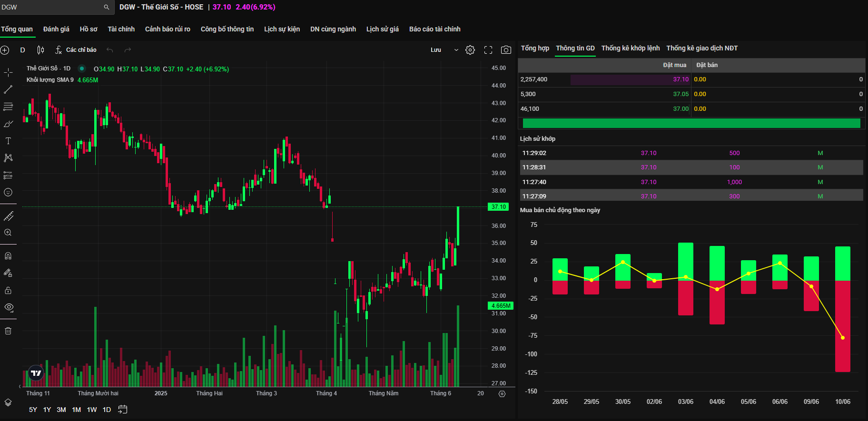Open the 'Lịch sử giá' tab
The height and width of the screenshot is (421, 868).
[383, 29]
